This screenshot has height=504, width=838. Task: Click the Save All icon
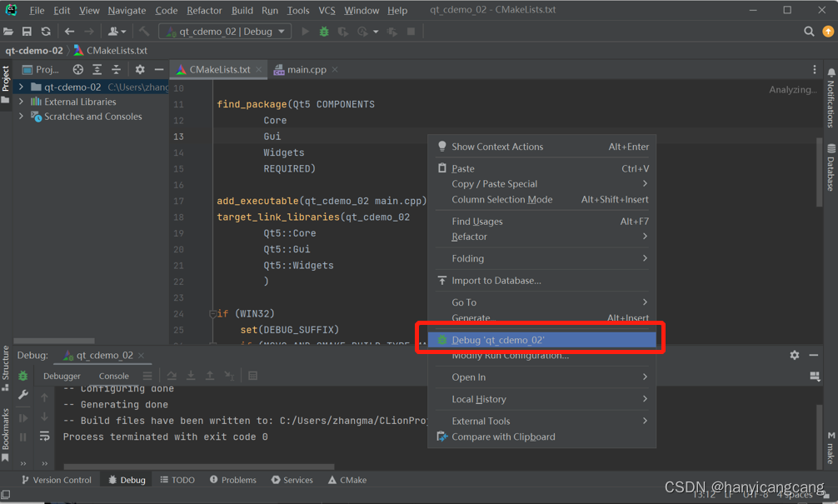27,31
